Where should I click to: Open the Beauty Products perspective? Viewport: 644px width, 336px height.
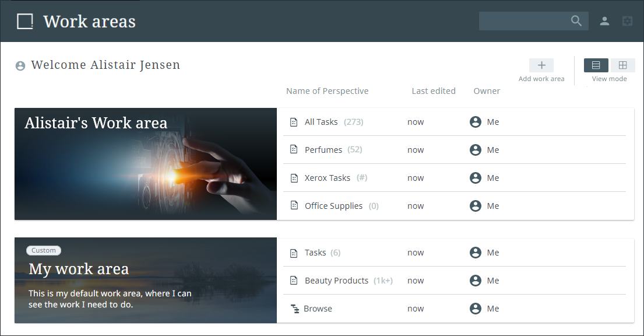pyautogui.click(x=336, y=281)
